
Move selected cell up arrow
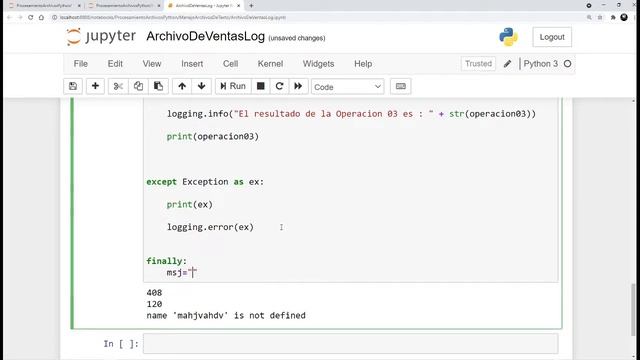tap(182, 86)
